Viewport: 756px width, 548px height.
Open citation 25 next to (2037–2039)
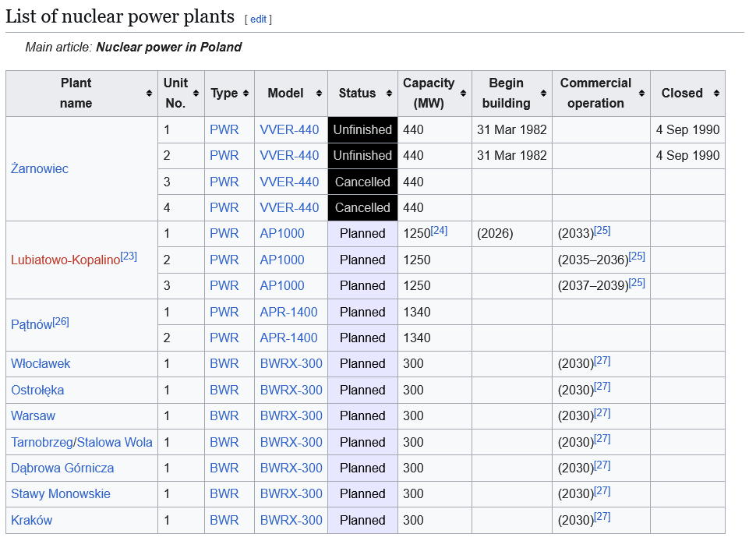(x=637, y=282)
